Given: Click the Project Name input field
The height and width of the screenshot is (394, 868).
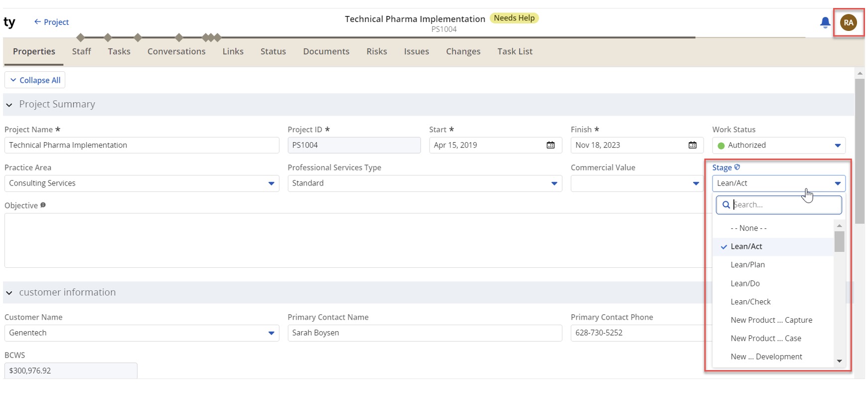Looking at the screenshot, I should point(142,145).
